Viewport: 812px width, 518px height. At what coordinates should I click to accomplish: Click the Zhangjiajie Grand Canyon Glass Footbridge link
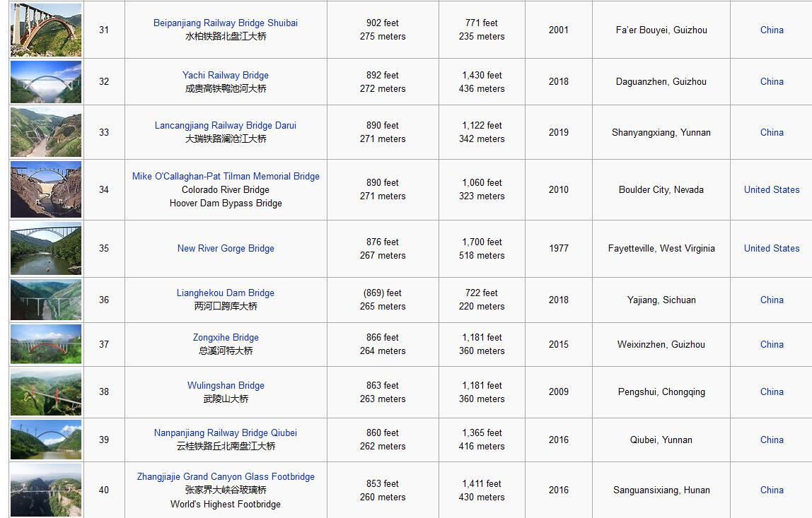pos(226,476)
